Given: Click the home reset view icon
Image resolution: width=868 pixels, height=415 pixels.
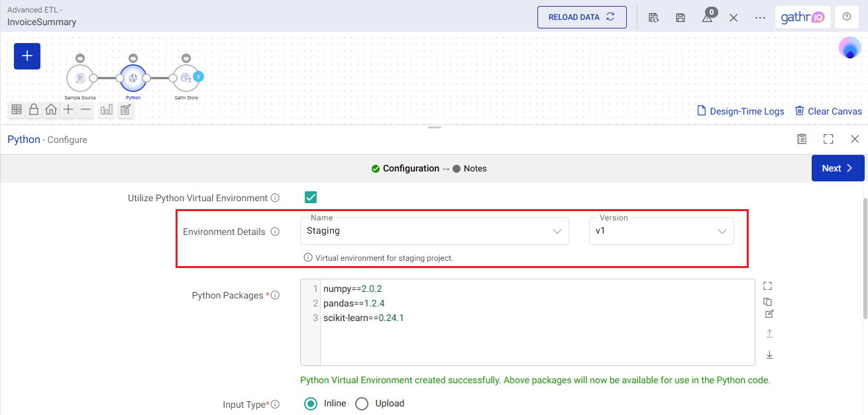Looking at the screenshot, I should (50, 110).
